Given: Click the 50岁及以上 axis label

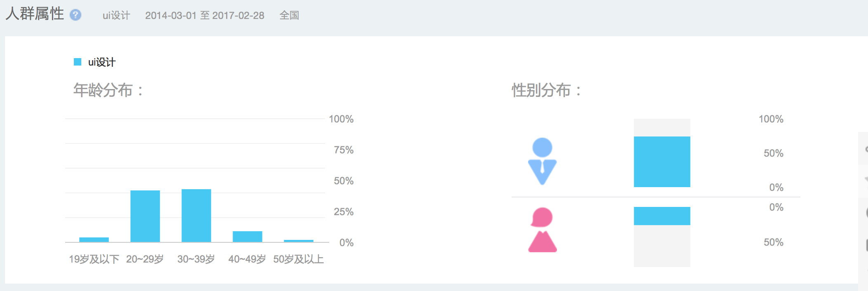Looking at the screenshot, I should [298, 259].
